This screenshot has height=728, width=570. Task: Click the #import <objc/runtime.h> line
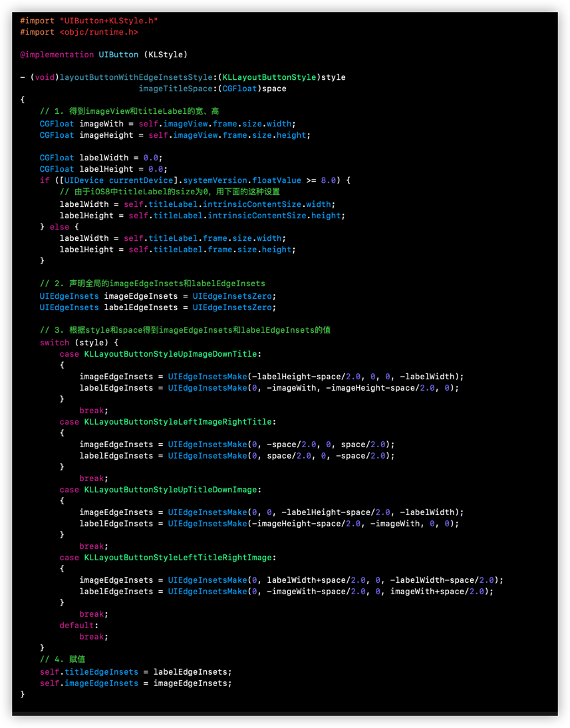pyautogui.click(x=79, y=32)
